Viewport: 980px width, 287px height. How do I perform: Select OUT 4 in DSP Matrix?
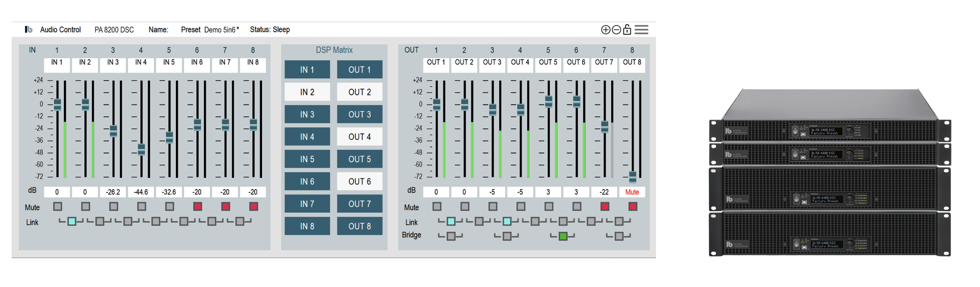[x=360, y=137]
